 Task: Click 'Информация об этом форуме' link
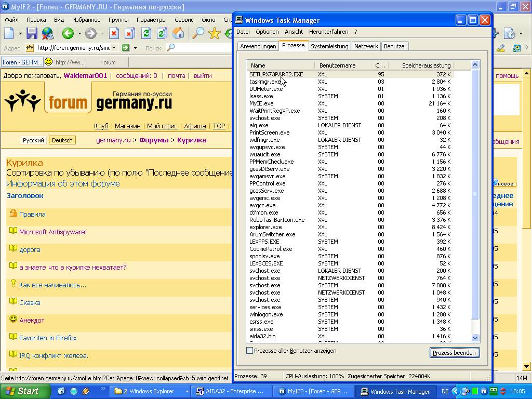pos(63,183)
